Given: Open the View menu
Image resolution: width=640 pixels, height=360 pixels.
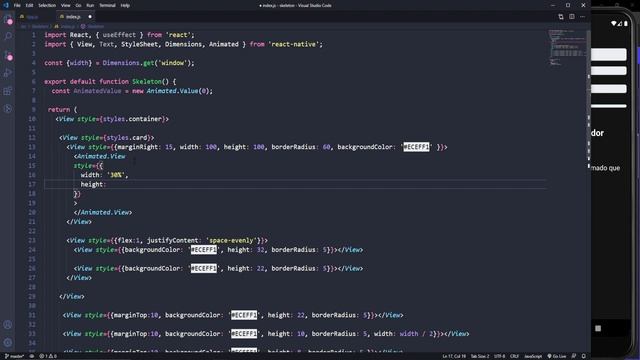Looking at the screenshot, I should pos(66,5).
